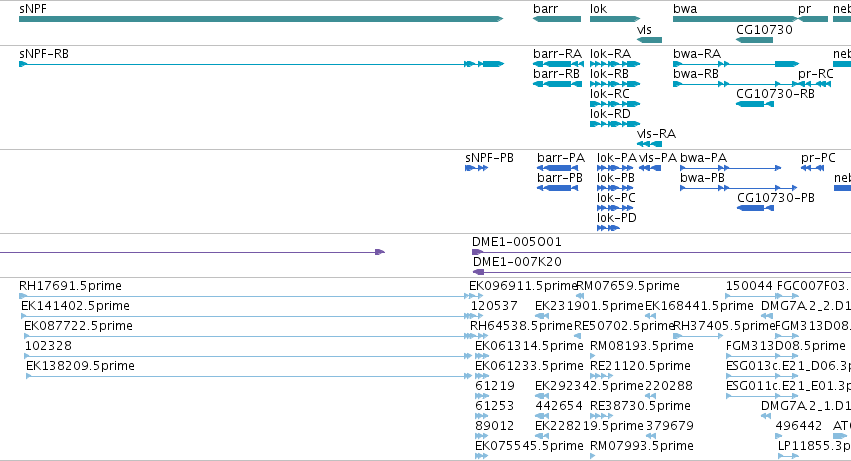Click protein lok-PA
The image size is (851, 461).
pos(615,168)
